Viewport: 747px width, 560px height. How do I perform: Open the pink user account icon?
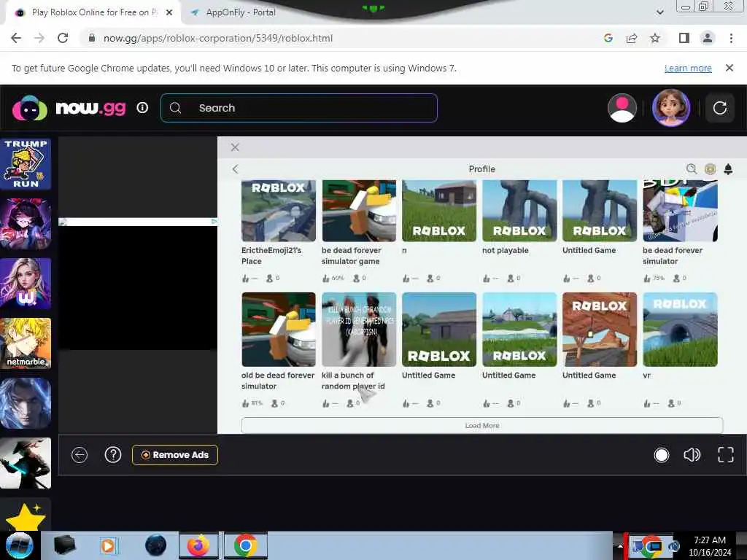coord(622,108)
